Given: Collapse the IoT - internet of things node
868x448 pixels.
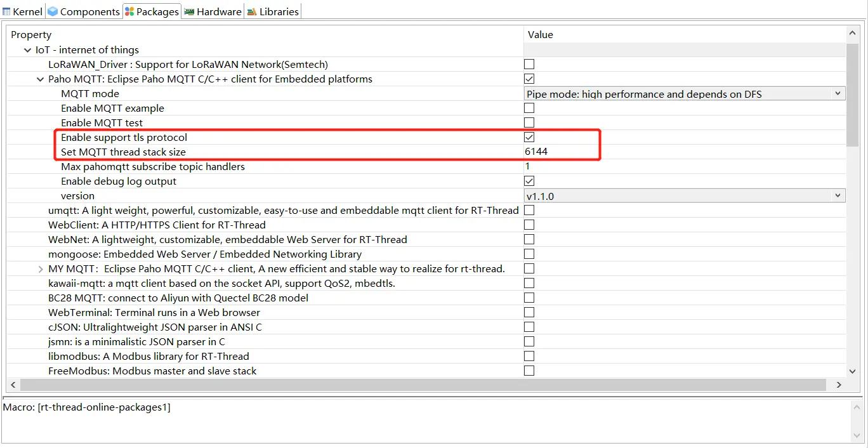Looking at the screenshot, I should pyautogui.click(x=27, y=50).
